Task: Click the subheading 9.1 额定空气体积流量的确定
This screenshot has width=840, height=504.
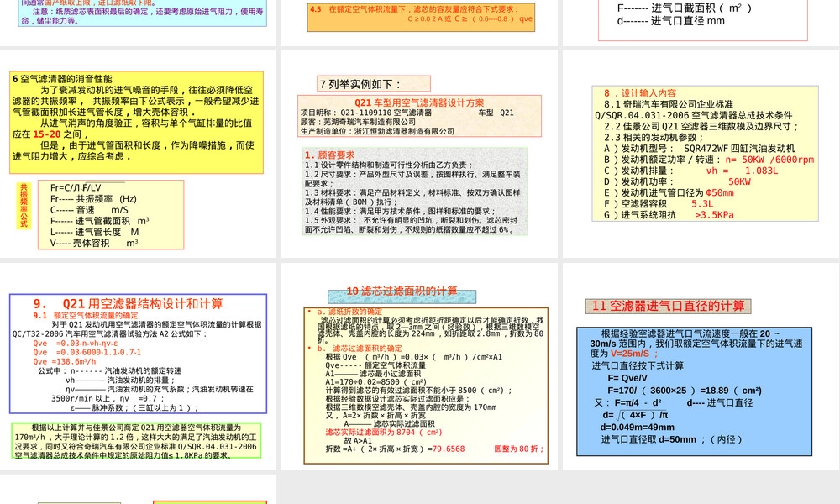Action: tap(86, 316)
